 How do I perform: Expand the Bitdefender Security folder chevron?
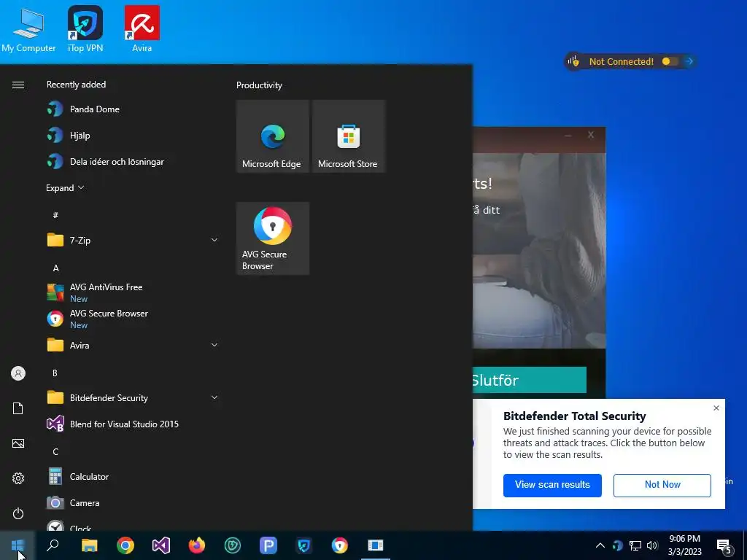click(x=214, y=397)
